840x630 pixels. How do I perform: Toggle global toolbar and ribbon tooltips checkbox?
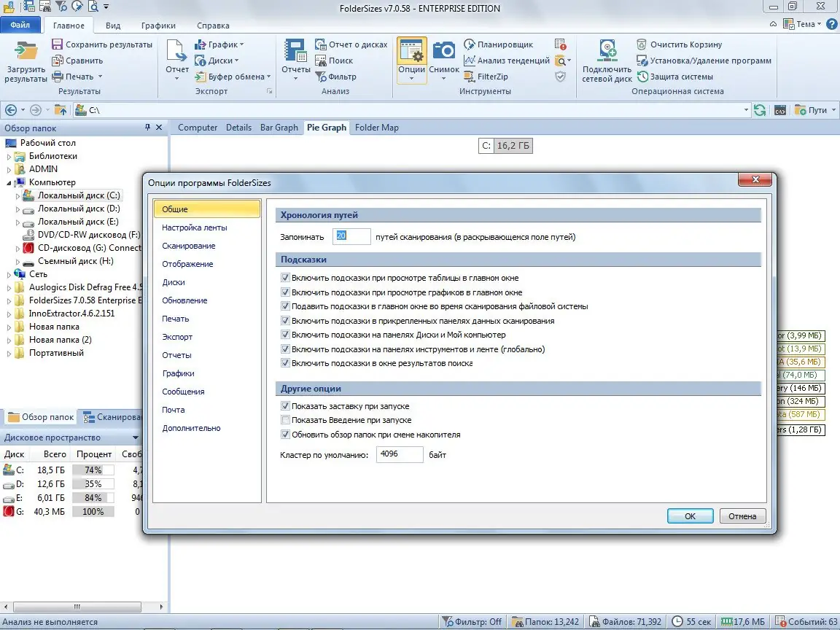point(285,349)
